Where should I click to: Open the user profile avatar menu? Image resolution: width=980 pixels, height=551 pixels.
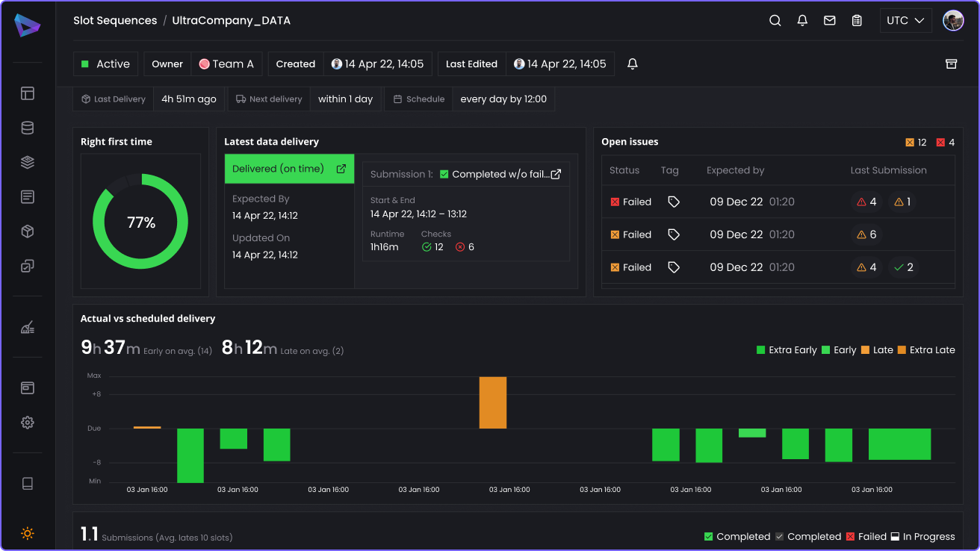[x=953, y=21]
